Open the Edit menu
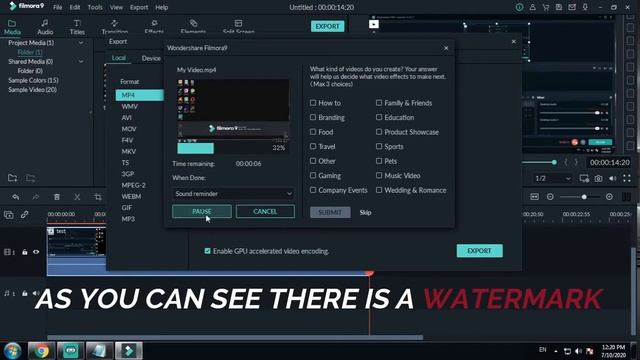This screenshot has width=640, height=360. (x=75, y=7)
